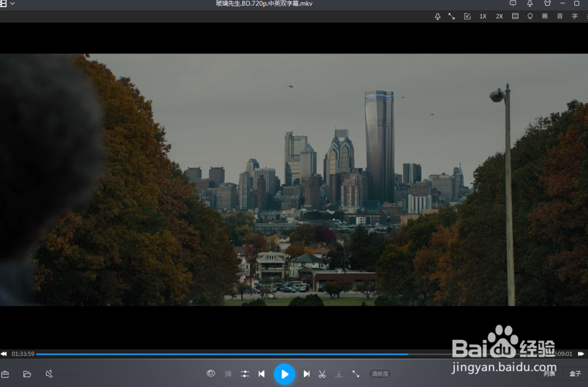Open audio settings 音

(x=560, y=16)
